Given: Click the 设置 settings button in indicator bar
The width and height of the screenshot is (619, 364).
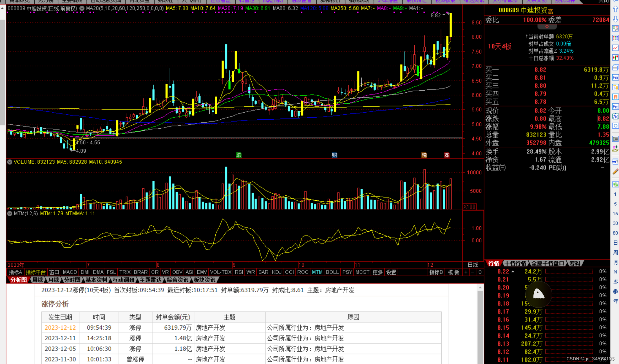Looking at the screenshot, I should pyautogui.click(x=391, y=272).
